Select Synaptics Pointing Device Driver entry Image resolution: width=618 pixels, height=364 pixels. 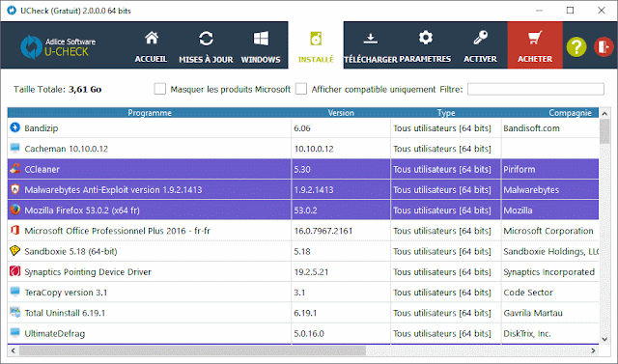tap(88, 272)
